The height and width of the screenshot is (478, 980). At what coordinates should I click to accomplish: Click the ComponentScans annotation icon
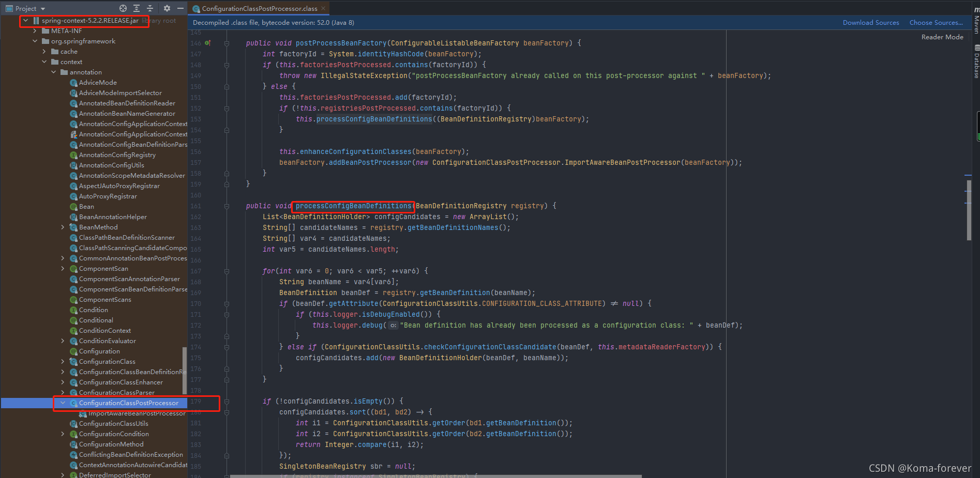pos(74,300)
